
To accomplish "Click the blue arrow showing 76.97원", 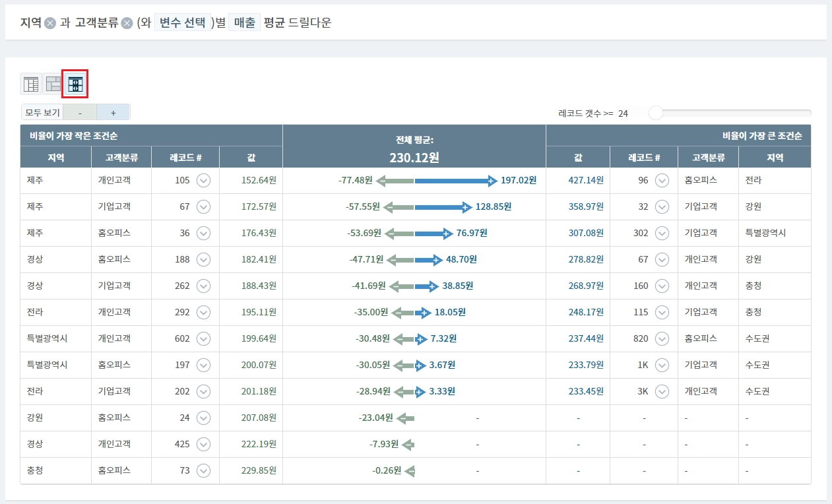I will (x=433, y=233).
